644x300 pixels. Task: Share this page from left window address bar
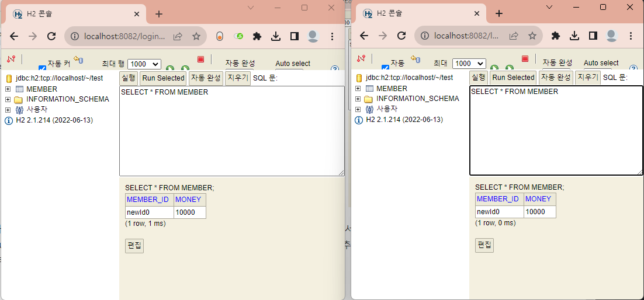tap(178, 37)
